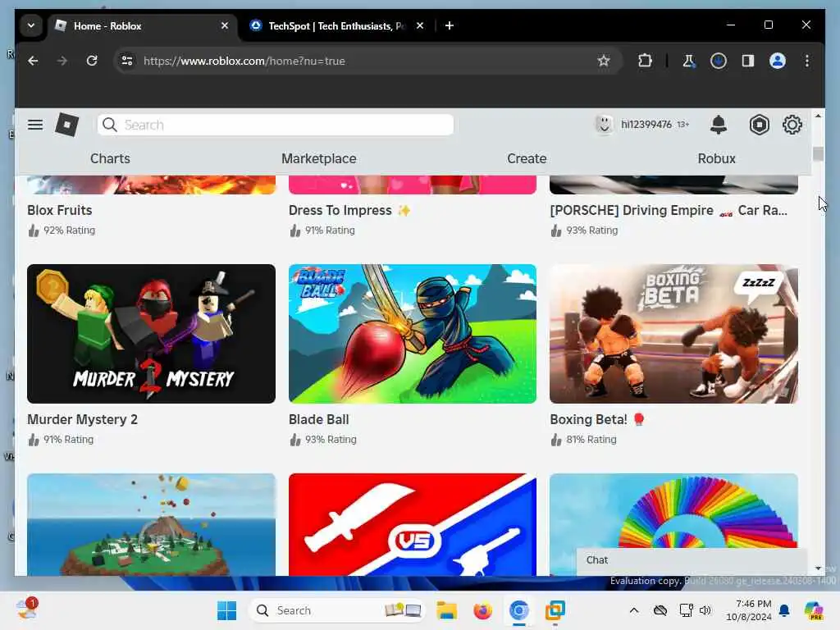Open the Chat panel

click(x=692, y=560)
